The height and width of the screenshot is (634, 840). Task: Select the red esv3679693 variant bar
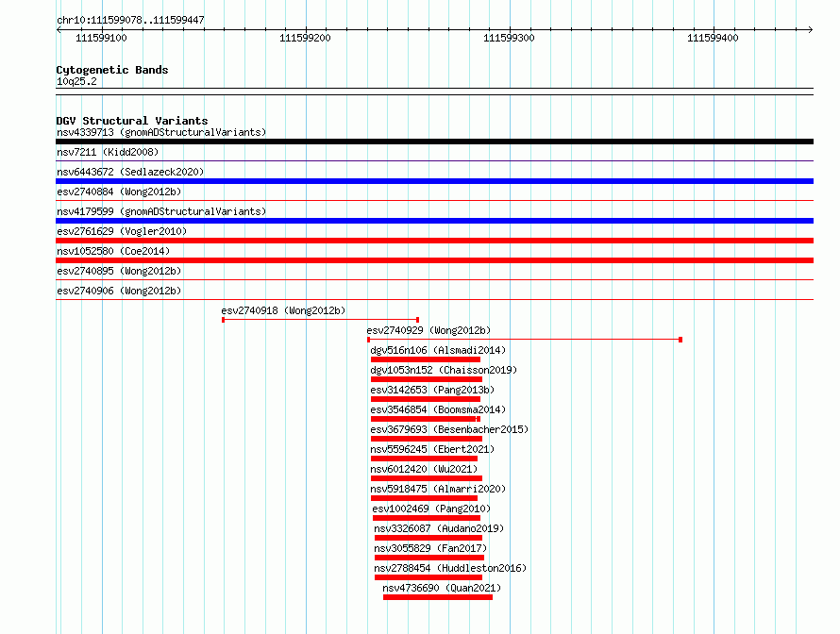(x=427, y=439)
